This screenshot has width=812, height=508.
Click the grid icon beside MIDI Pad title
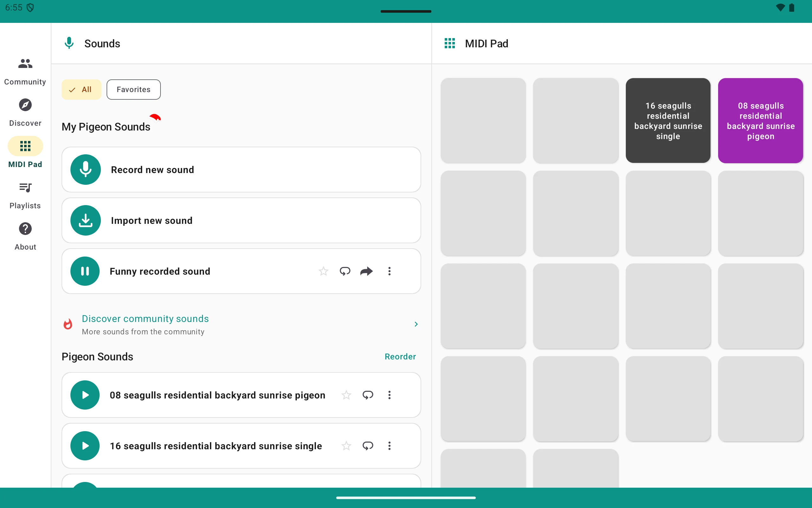[x=450, y=43]
